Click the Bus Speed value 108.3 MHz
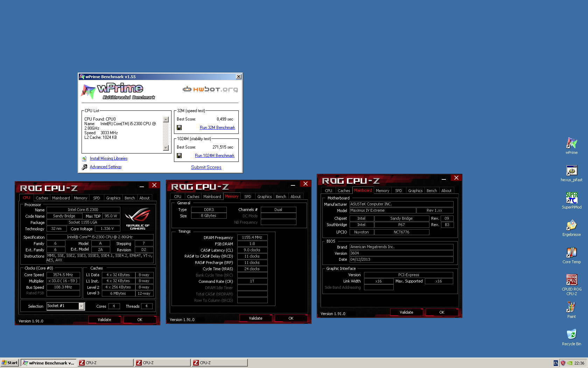588x368 pixels. (x=63, y=287)
